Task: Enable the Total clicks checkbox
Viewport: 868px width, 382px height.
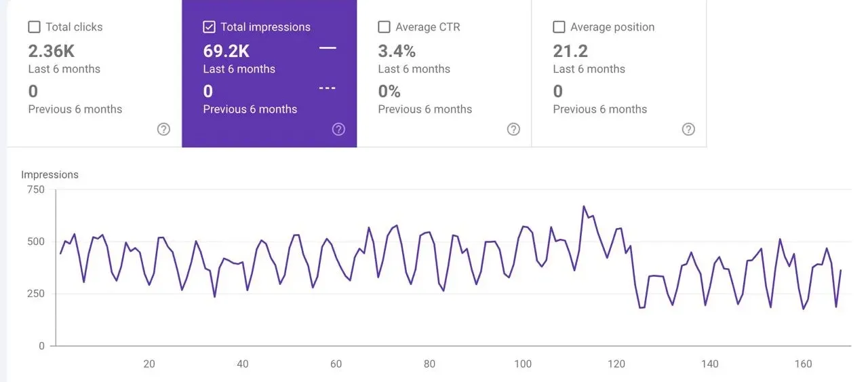Action: [35, 27]
